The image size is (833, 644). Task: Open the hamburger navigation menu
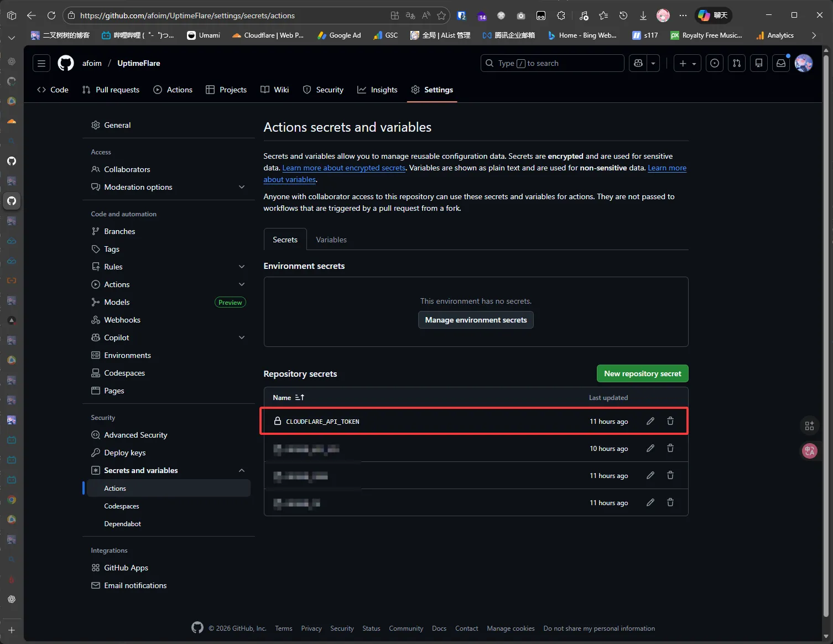point(41,63)
